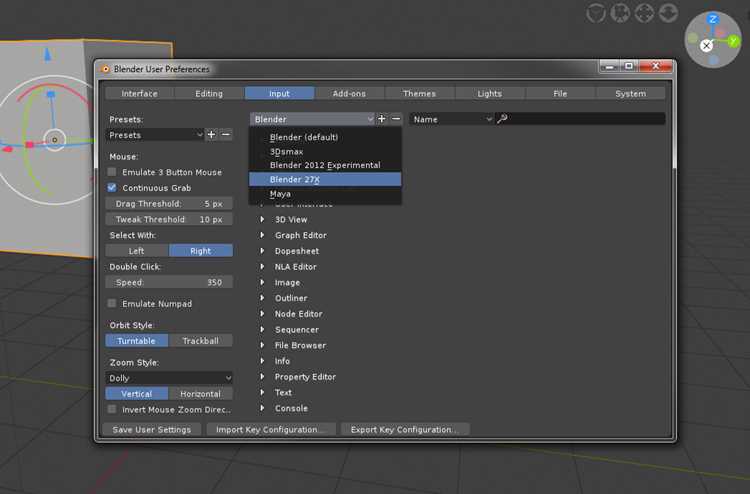Click the first viewport navigation icon at top right
This screenshot has width=750, height=494.
pyautogui.click(x=596, y=13)
